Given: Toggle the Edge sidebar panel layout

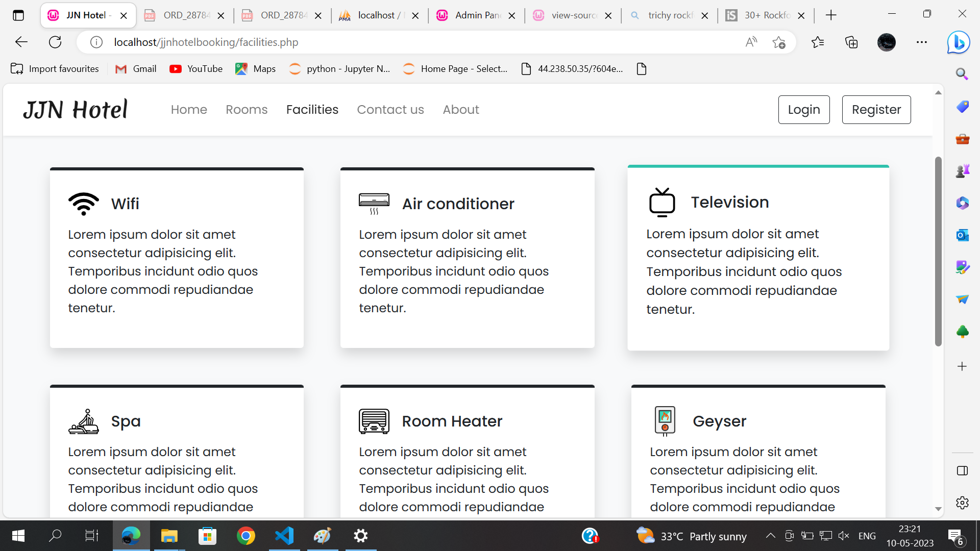Looking at the screenshot, I should (962, 470).
